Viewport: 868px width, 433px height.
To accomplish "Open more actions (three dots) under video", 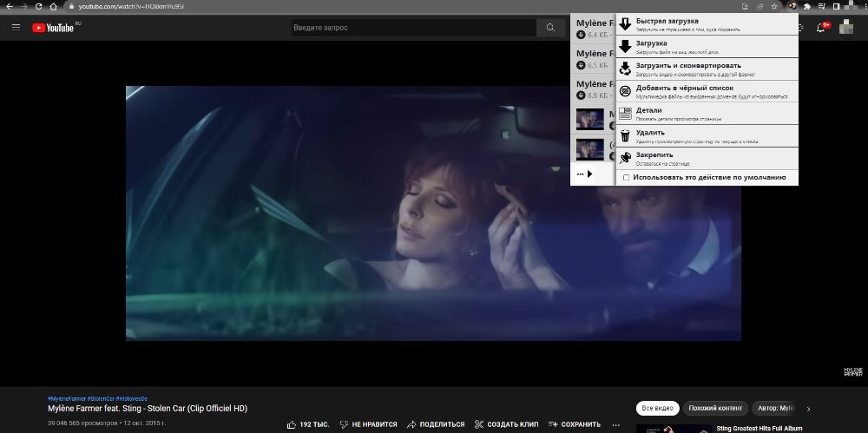I will (x=615, y=424).
